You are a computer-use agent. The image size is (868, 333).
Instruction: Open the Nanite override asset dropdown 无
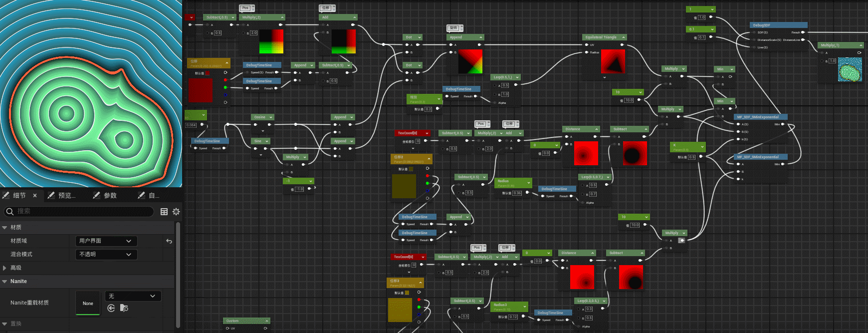(133, 296)
